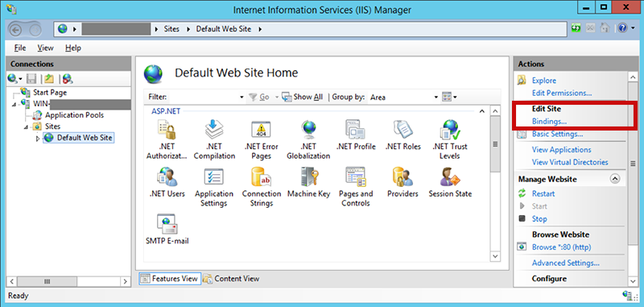
Task: Collapse the Manage Website section
Action: pos(615,179)
